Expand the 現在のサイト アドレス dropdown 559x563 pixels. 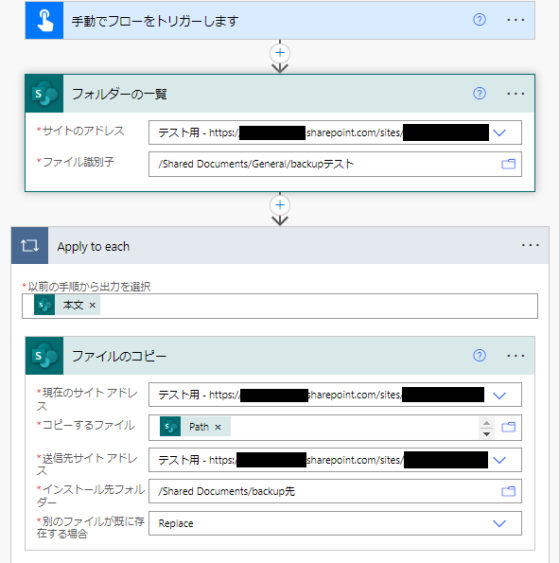[499, 395]
